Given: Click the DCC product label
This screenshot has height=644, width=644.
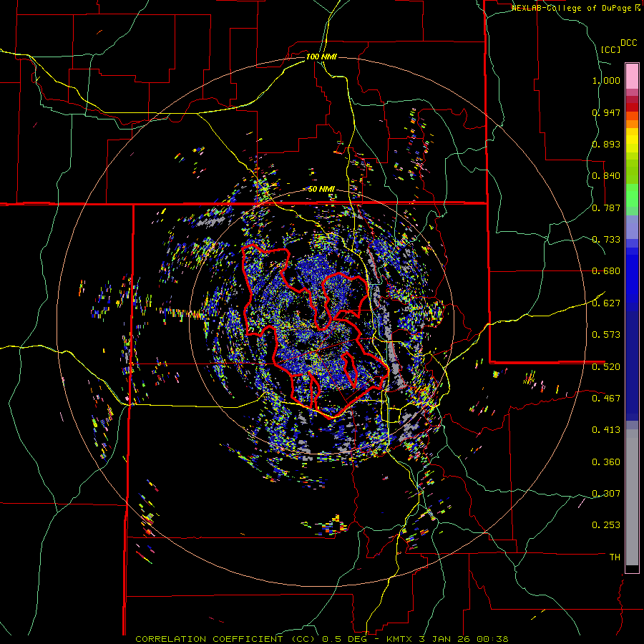Looking at the screenshot, I should (x=628, y=43).
